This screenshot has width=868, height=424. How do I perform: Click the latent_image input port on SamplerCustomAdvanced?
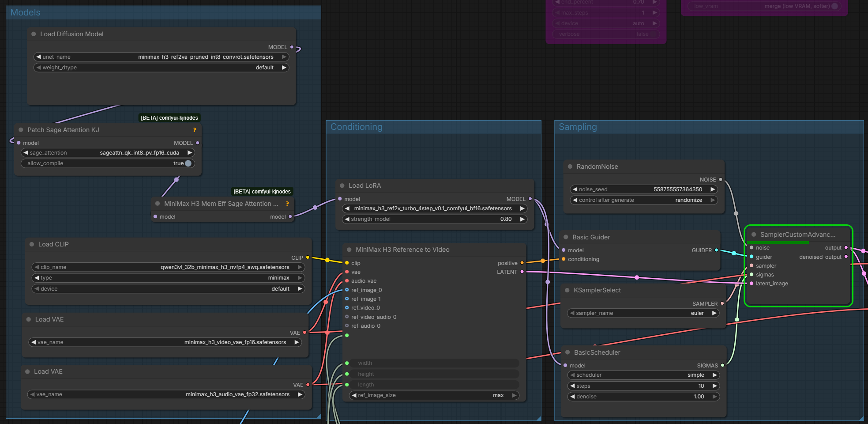coord(752,283)
